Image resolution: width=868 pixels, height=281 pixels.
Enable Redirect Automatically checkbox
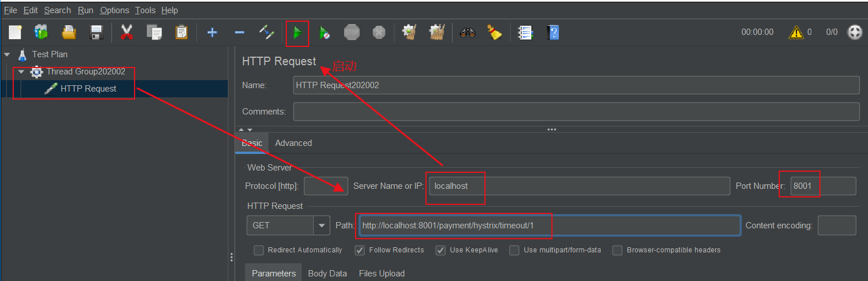pyautogui.click(x=259, y=250)
